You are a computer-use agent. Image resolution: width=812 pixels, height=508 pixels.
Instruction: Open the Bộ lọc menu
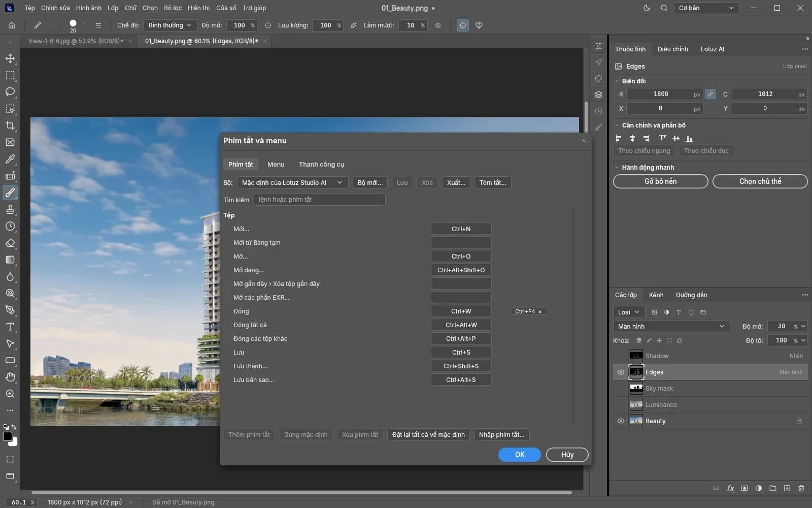click(173, 8)
